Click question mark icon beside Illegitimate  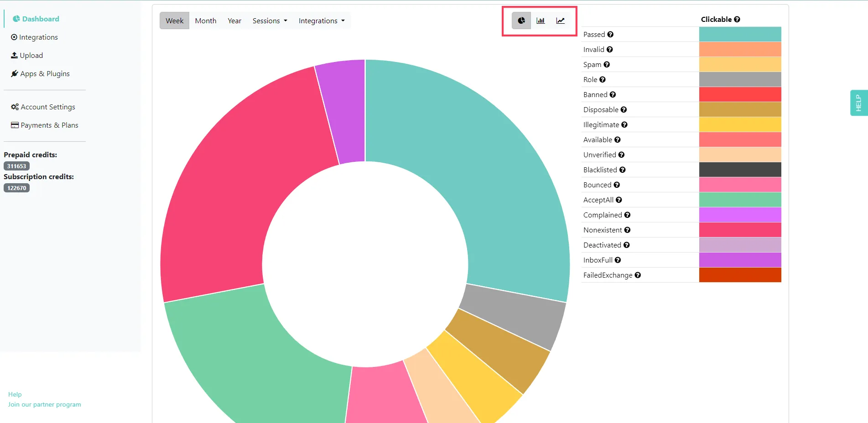tap(624, 124)
